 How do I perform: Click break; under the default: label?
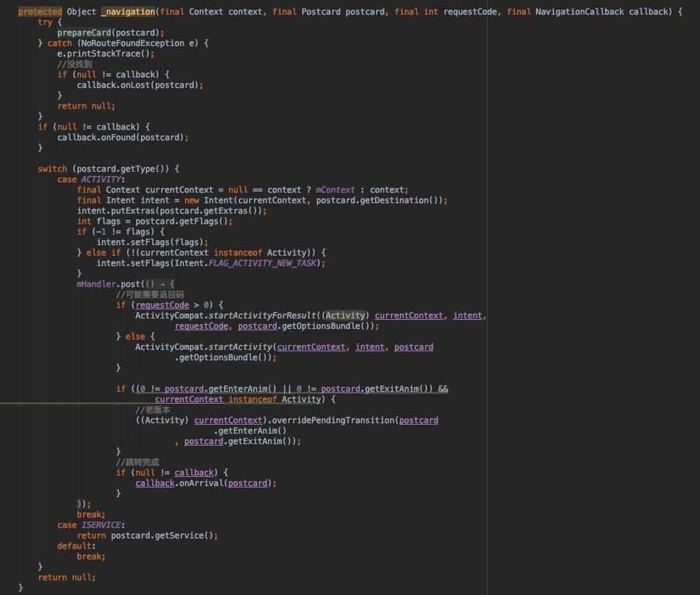(x=91, y=556)
